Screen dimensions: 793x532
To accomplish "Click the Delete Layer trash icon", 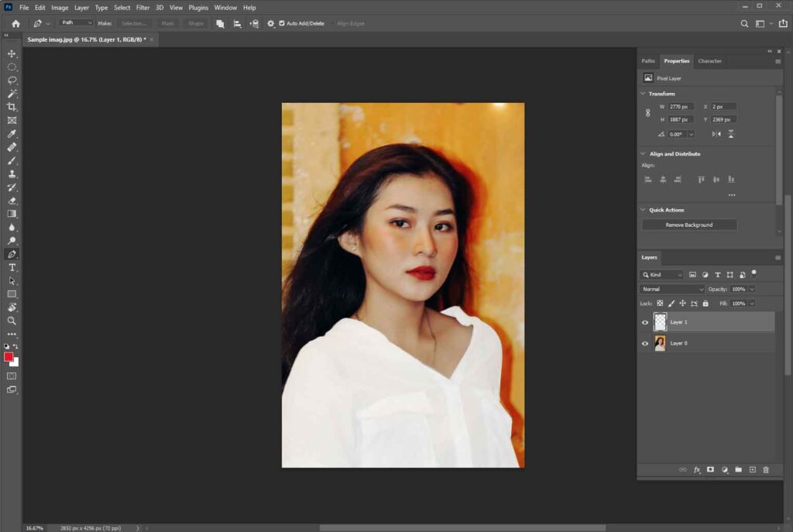I will [x=767, y=470].
